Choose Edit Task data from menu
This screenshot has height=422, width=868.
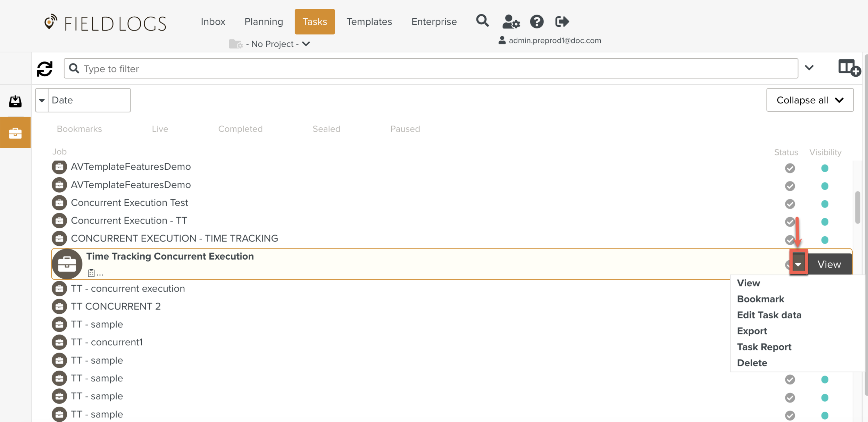click(769, 315)
